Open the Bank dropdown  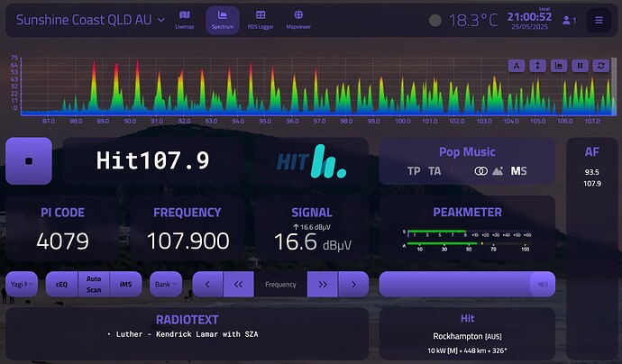click(x=166, y=285)
